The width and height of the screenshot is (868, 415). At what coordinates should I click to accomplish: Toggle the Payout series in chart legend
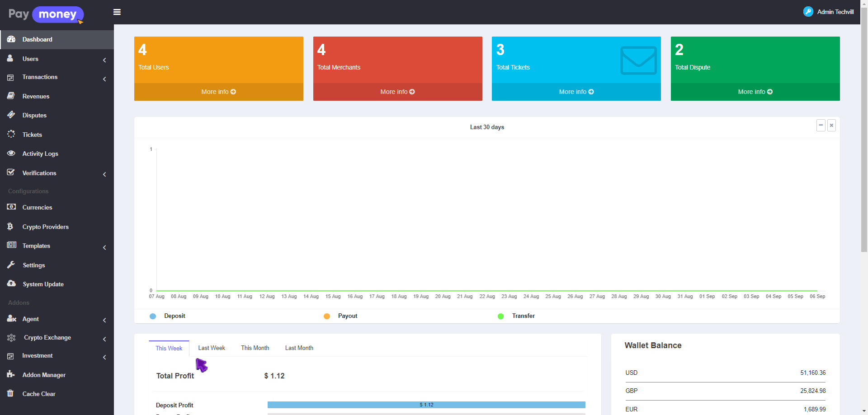[x=341, y=316]
